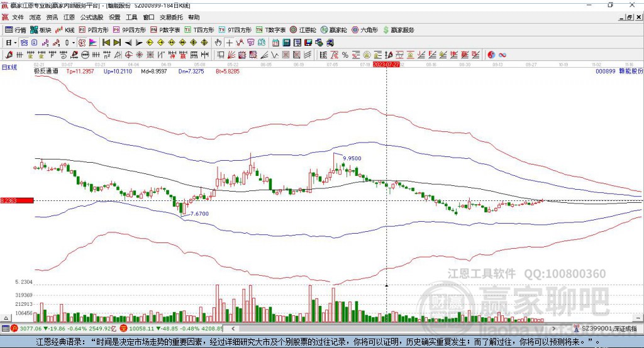Screen dimensions: 644x348
Task: Toggle the red 极 channel indicator button
Action: pyautogui.click(x=81, y=43)
